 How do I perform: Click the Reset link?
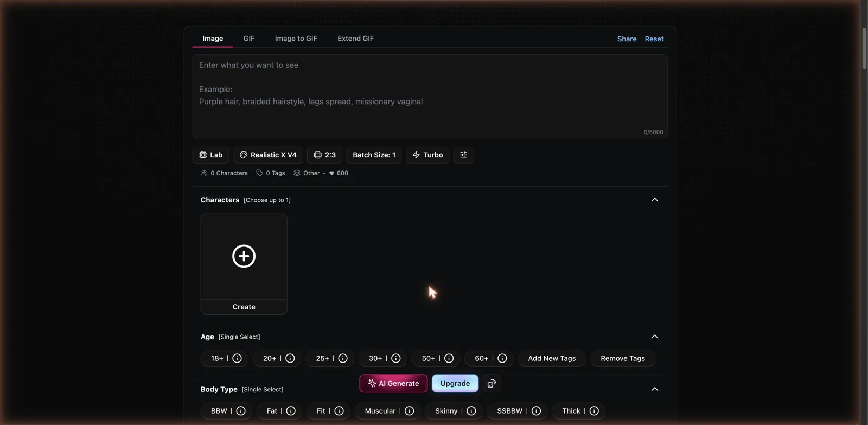point(654,39)
